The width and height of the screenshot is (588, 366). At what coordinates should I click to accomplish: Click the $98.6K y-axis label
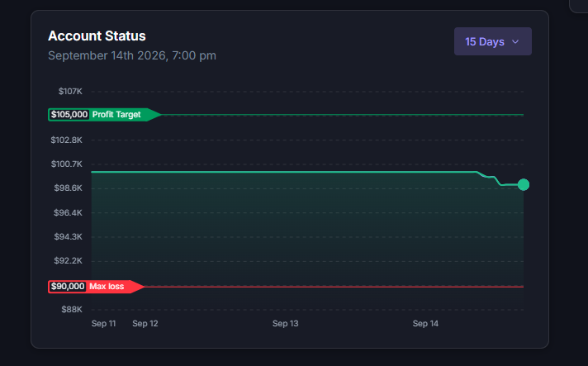tap(69, 188)
